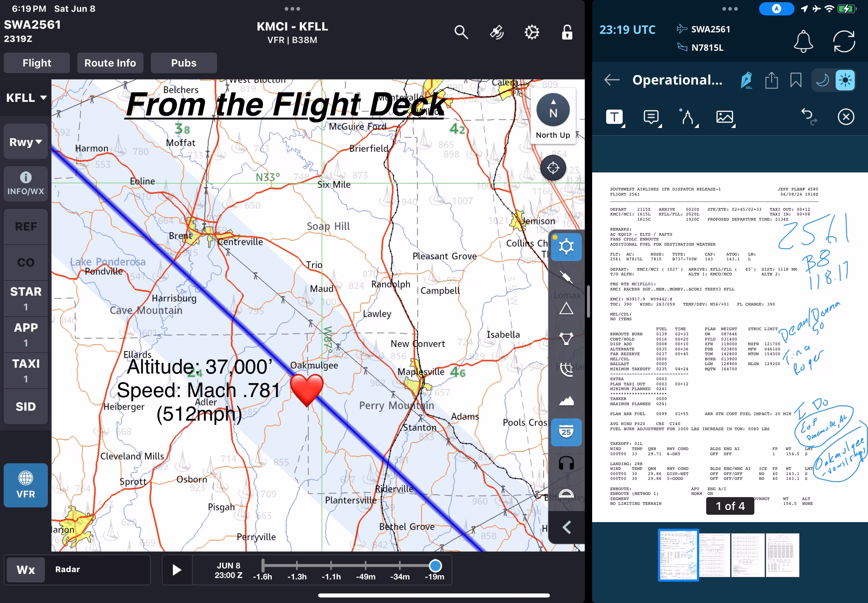Viewport: 868px width, 603px height.
Task: Toggle the North Up compass orientation
Action: pos(553,116)
